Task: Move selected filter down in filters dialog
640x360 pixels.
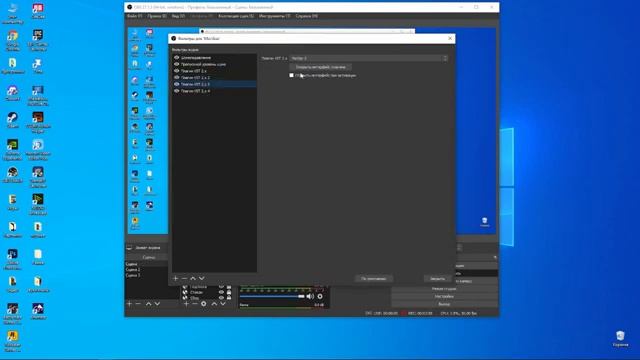Action: [x=202, y=278]
